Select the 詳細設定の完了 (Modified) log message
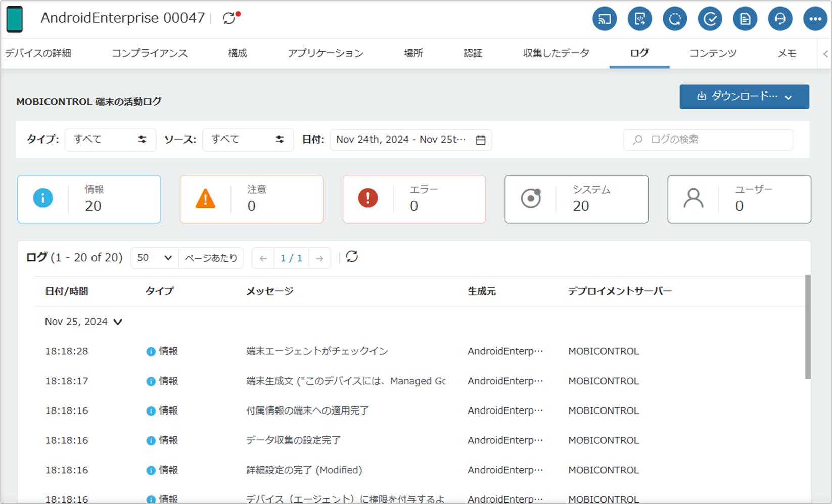The height and width of the screenshot is (504, 832). point(304,470)
